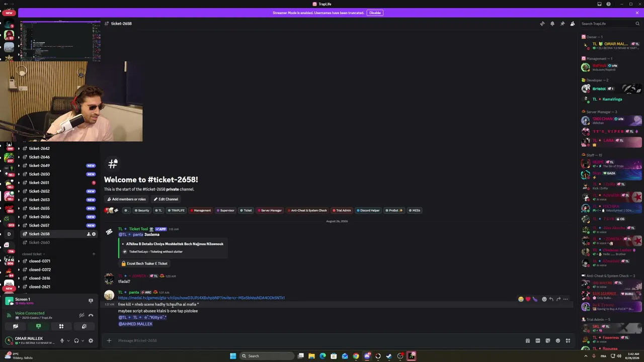Viewport: 644px width, 362px height.
Task: Open voice Activities launcher
Action: pyautogui.click(x=61, y=326)
